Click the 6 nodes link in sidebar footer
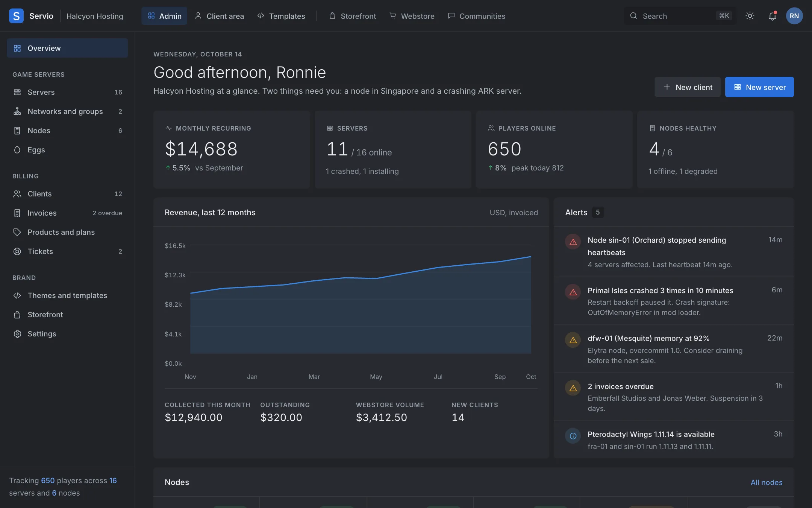This screenshot has width=812, height=508. click(54, 493)
